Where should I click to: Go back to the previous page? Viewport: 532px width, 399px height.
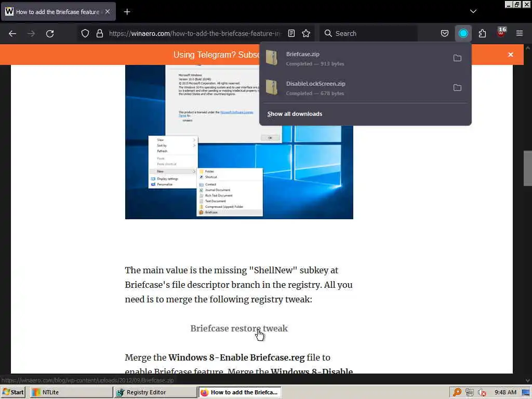tap(12, 34)
